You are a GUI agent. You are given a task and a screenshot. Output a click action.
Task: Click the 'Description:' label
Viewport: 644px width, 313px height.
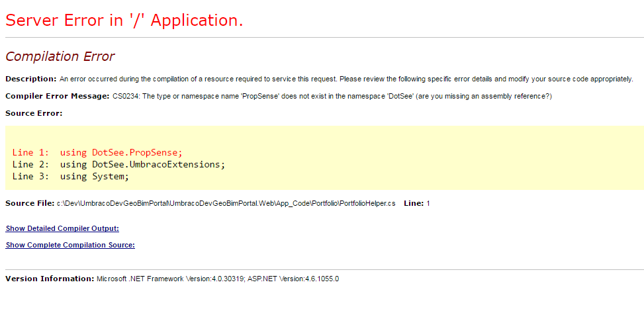click(x=31, y=79)
